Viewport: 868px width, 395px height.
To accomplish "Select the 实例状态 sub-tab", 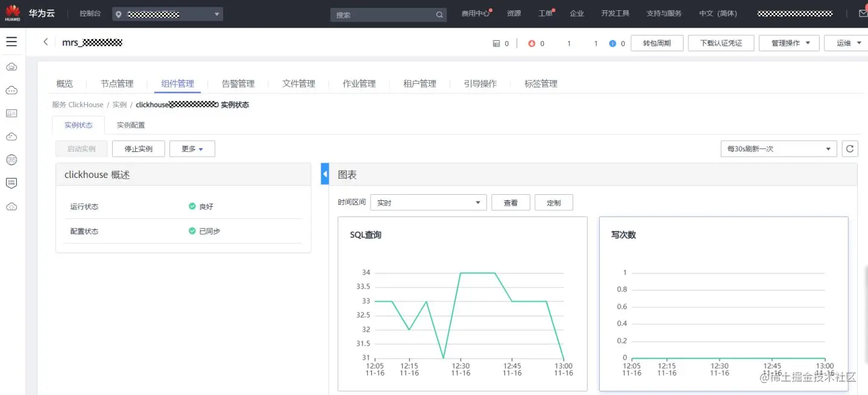I will pyautogui.click(x=78, y=125).
